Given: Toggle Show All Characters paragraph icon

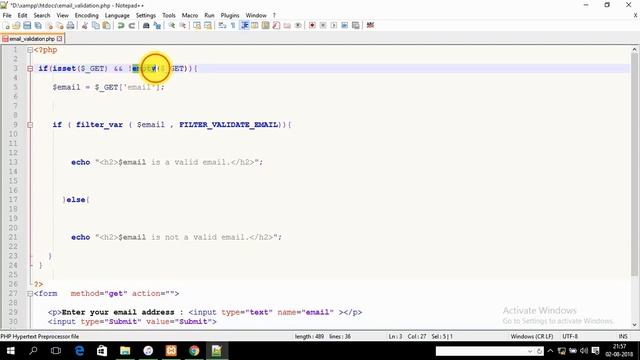Looking at the screenshot, I should (x=233, y=25).
